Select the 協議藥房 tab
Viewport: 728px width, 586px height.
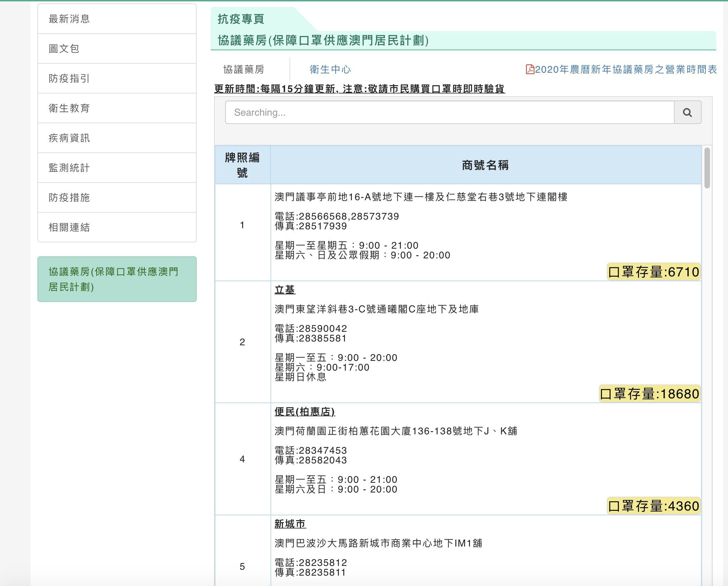(x=244, y=70)
